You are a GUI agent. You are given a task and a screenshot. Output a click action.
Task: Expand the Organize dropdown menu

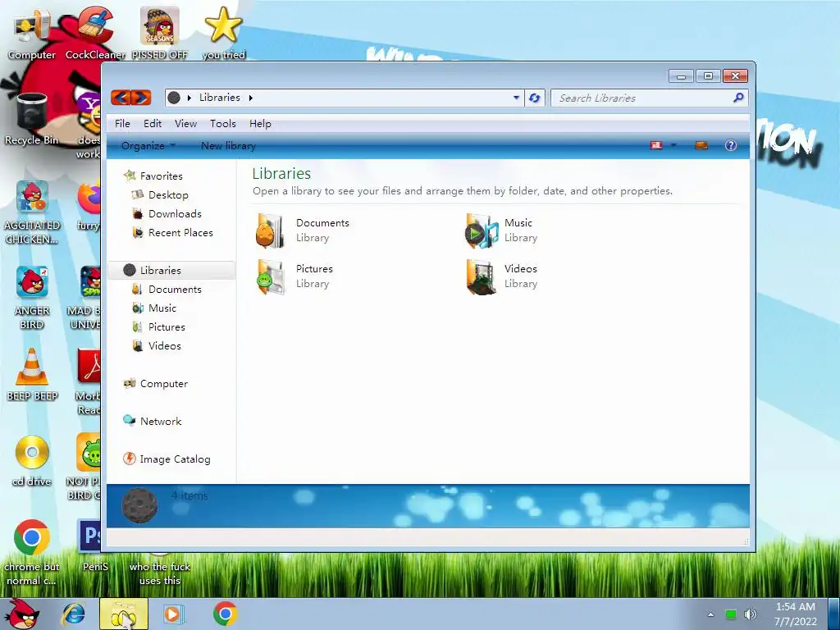148,146
